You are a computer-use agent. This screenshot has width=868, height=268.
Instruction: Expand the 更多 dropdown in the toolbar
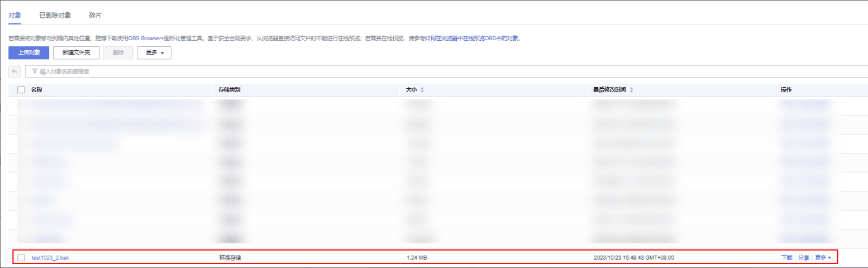pos(154,52)
